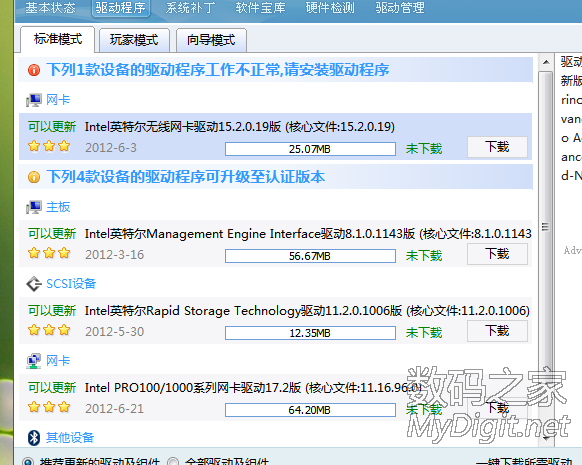The image size is (582, 465).
Task: Click the 一键下载所需驱动 button
Action: click(524, 461)
